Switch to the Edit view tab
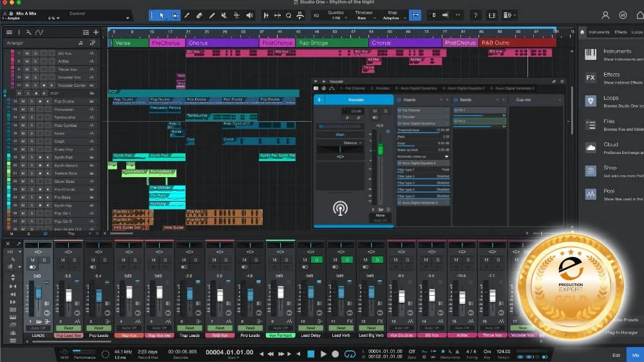644x362 pixels. coord(616,355)
